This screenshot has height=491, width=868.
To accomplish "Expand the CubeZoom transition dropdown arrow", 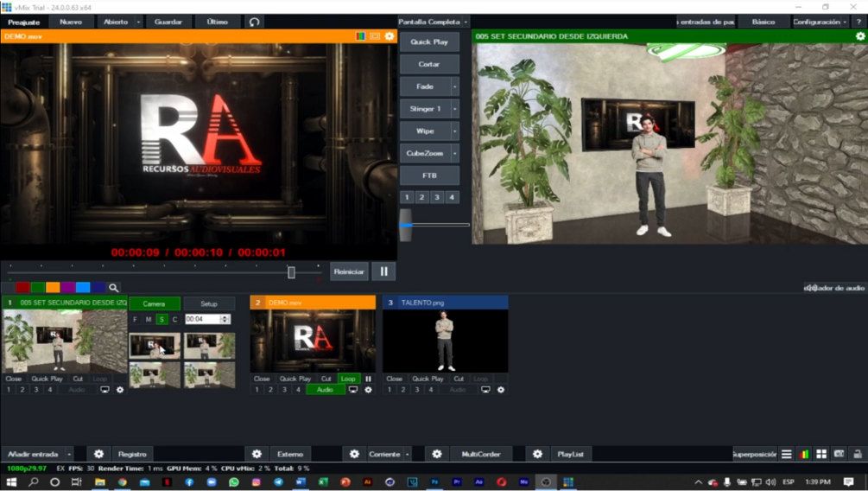I will click(455, 154).
